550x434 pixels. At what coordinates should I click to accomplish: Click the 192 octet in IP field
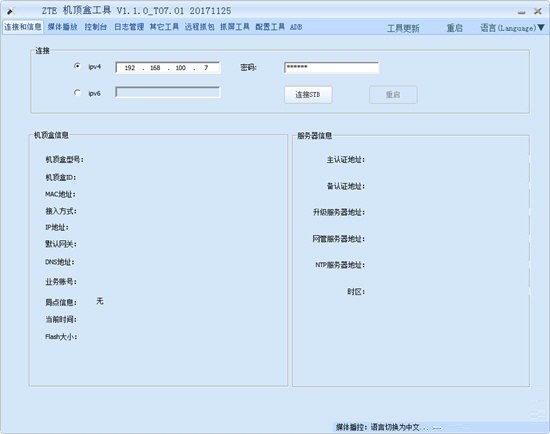tap(130, 68)
